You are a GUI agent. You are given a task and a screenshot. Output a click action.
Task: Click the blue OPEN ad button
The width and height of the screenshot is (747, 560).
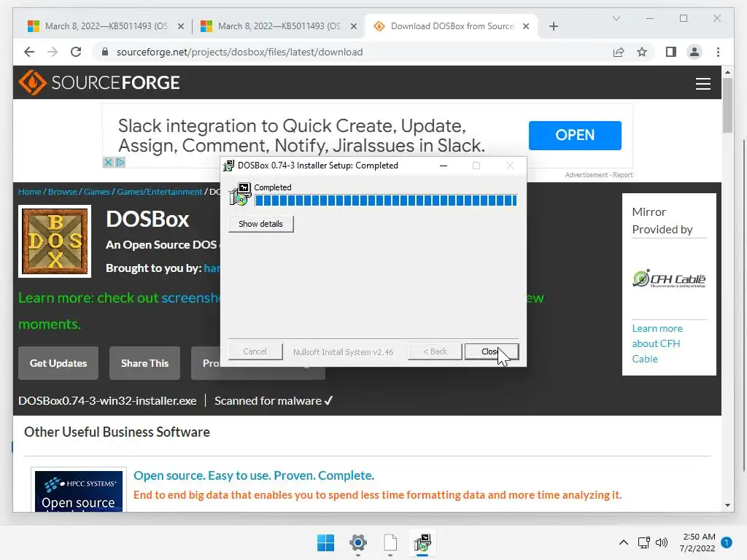pos(575,135)
